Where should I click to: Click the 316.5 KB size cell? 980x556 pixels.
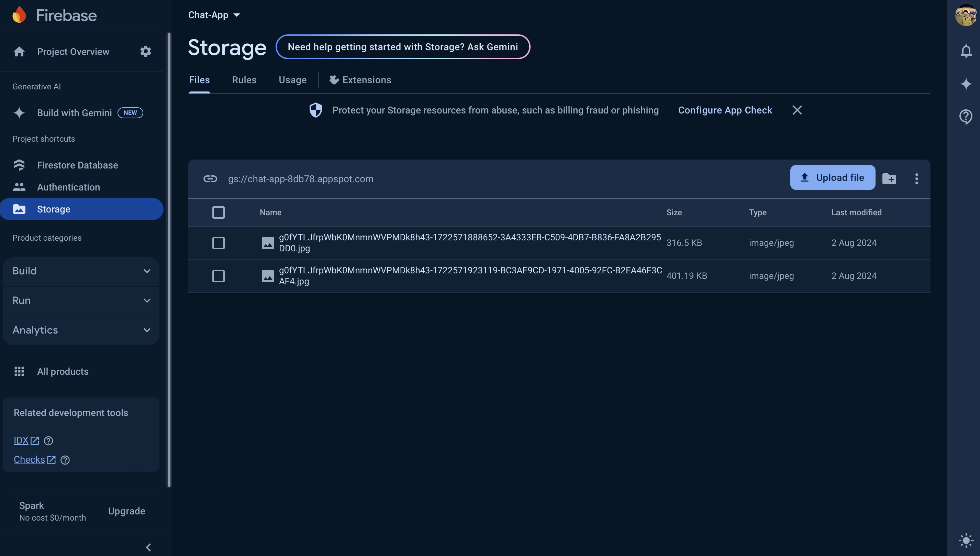[684, 243]
